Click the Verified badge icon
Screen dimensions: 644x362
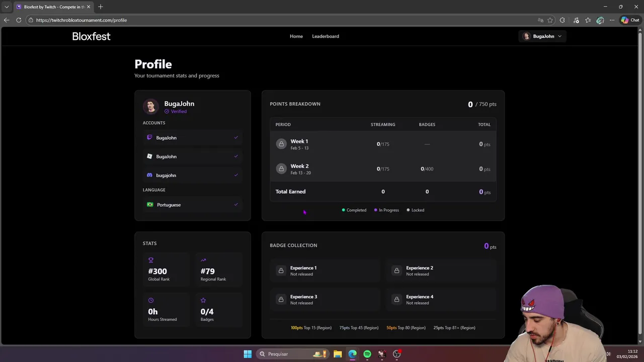point(167,112)
